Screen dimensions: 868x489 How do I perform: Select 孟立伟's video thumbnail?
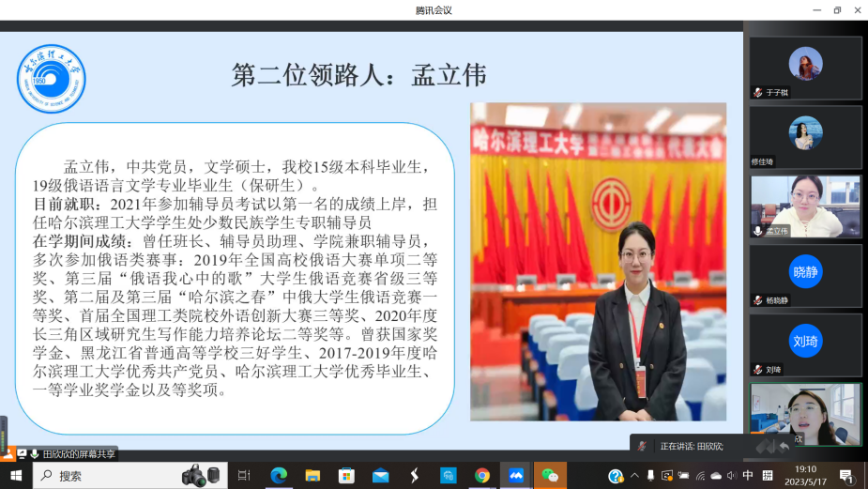[805, 206]
